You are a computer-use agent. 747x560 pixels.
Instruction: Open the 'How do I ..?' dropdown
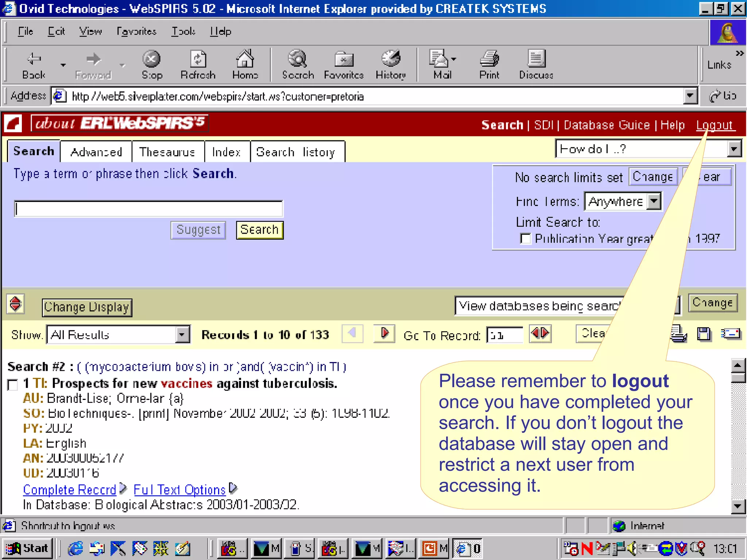click(734, 149)
